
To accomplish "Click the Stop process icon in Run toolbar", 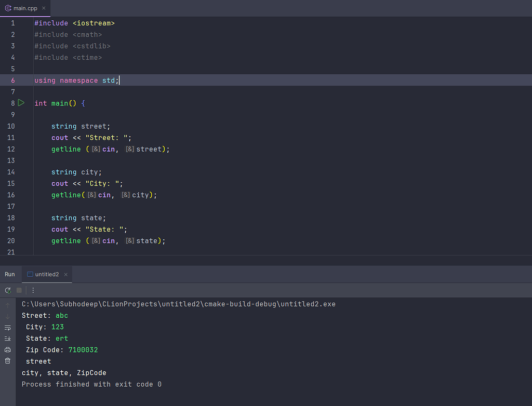I will click(19, 290).
